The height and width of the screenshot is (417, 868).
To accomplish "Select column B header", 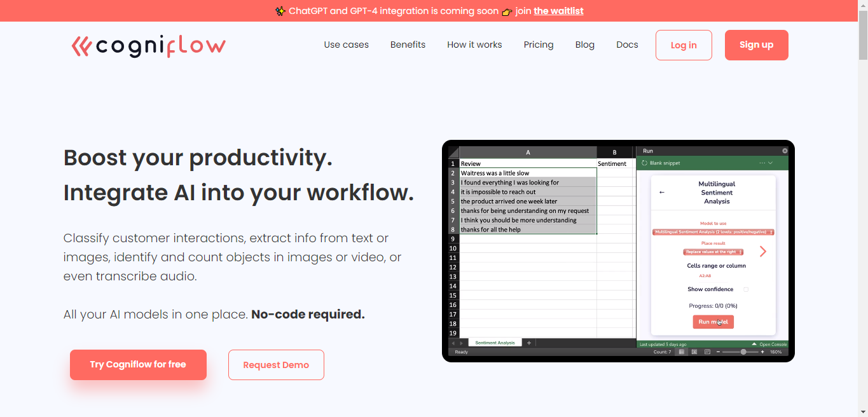I will 615,153.
